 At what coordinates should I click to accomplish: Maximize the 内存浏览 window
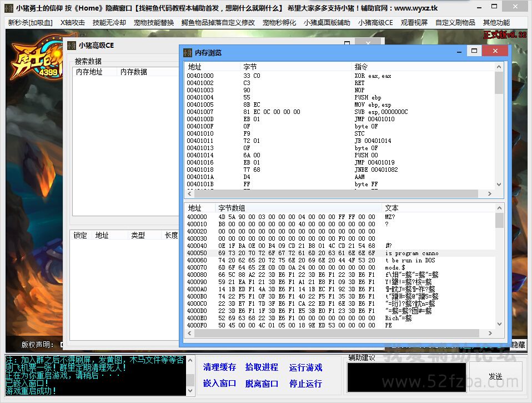pos(474,51)
